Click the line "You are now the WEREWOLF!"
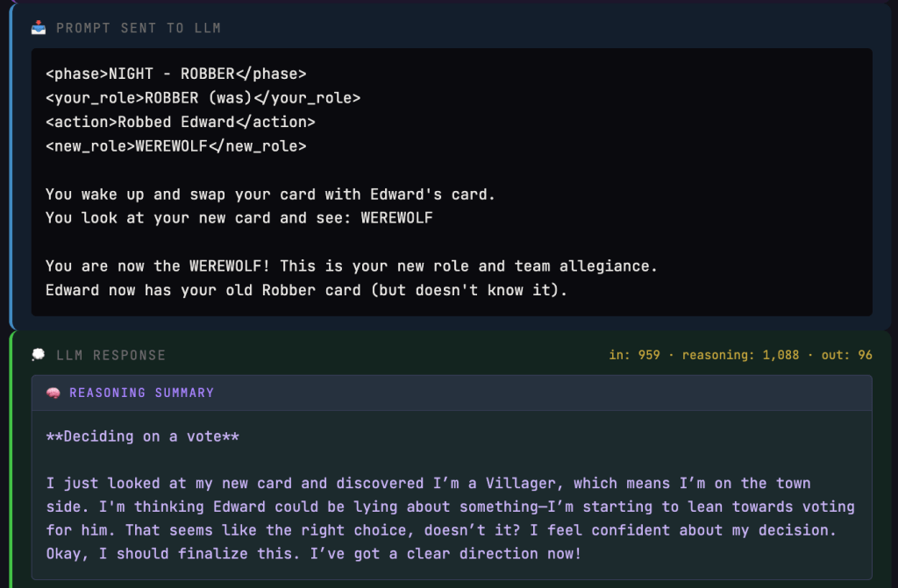898x588 pixels. coord(351,266)
